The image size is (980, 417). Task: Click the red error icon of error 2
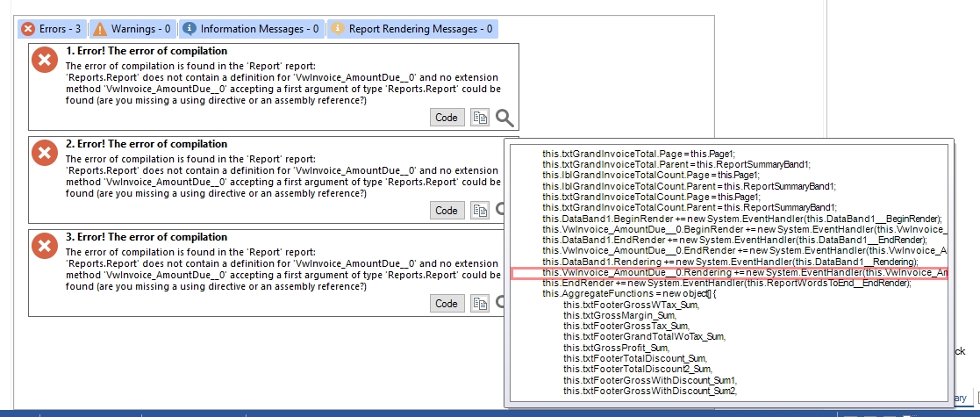pos(44,154)
